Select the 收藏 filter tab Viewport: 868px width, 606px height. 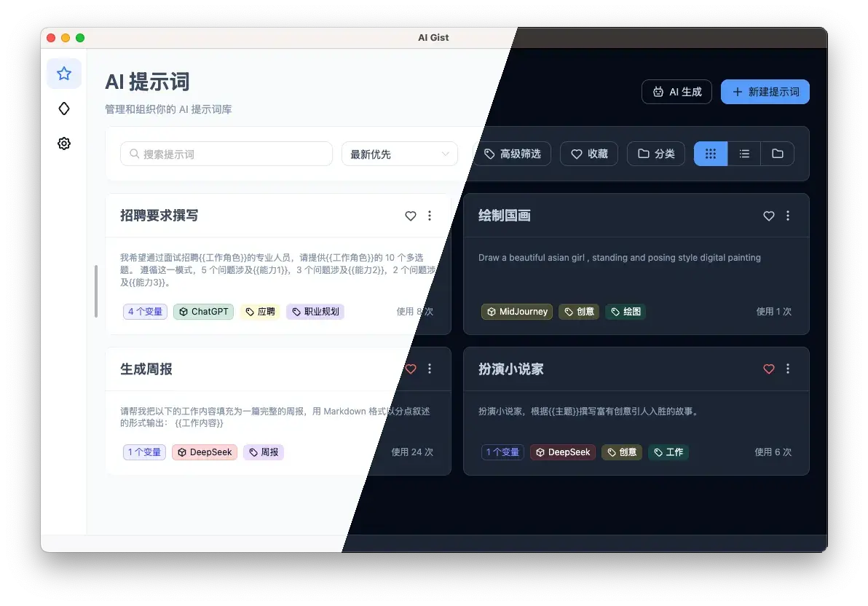tap(588, 154)
